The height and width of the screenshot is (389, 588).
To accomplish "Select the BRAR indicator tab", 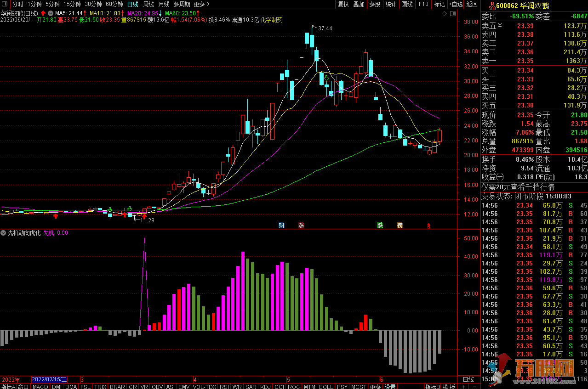I will [x=118, y=386].
